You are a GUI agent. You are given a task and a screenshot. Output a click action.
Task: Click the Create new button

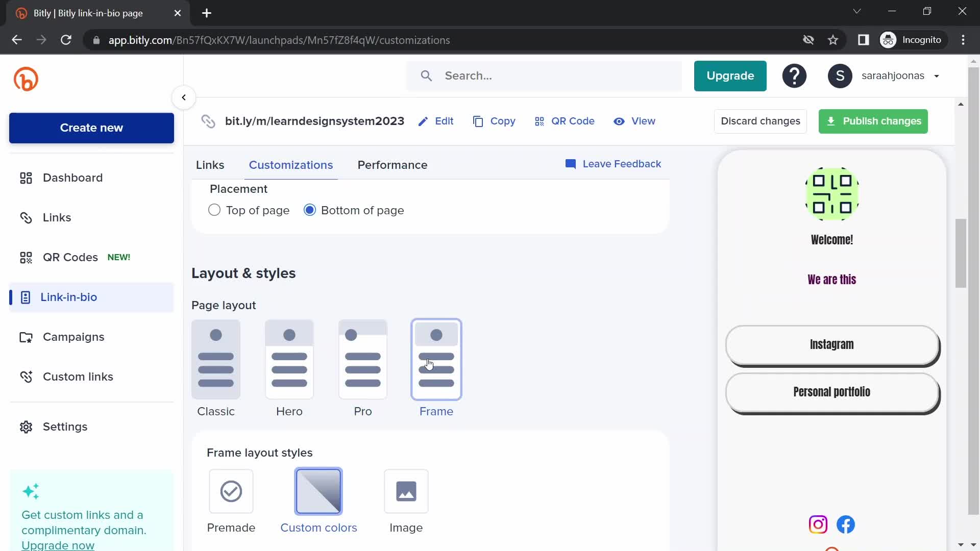click(x=91, y=128)
